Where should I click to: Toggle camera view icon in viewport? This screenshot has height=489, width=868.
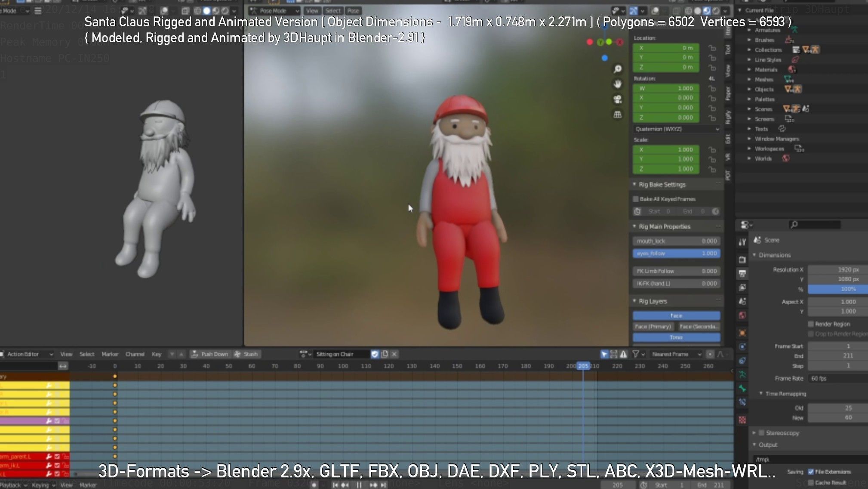click(618, 99)
